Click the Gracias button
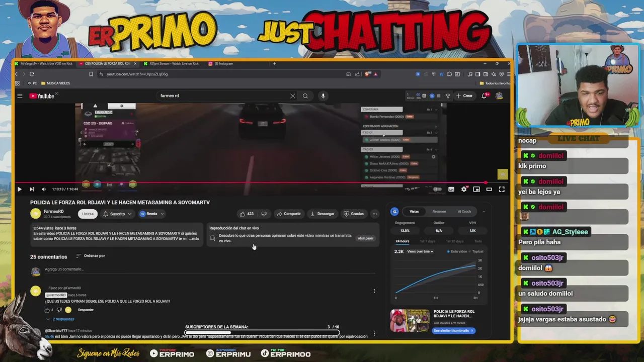 pyautogui.click(x=354, y=214)
